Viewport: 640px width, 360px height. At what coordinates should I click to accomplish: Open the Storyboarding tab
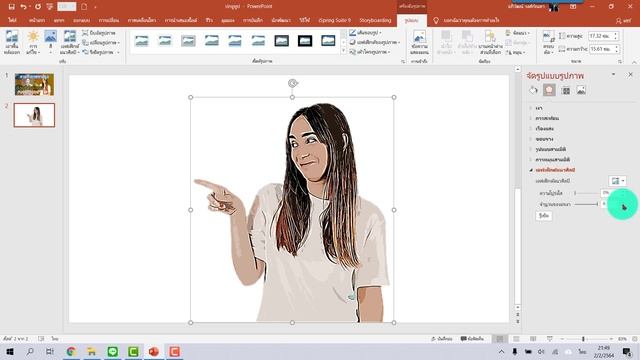pyautogui.click(x=375, y=20)
